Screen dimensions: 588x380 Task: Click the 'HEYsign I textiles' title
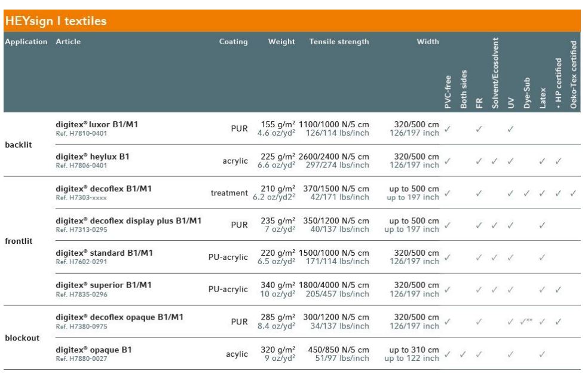point(56,21)
